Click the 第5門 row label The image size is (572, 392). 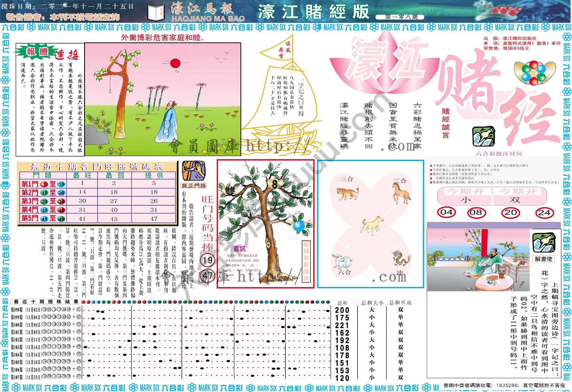(44, 218)
